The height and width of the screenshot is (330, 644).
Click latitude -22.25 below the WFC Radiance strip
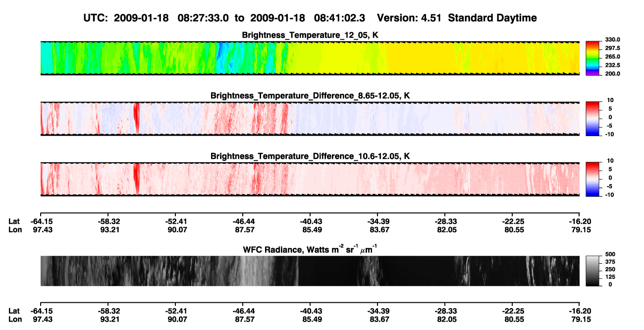point(513,311)
